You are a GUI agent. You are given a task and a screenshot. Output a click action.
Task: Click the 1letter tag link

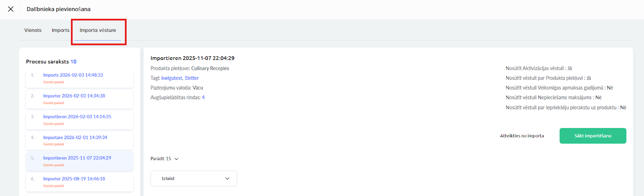(192, 78)
